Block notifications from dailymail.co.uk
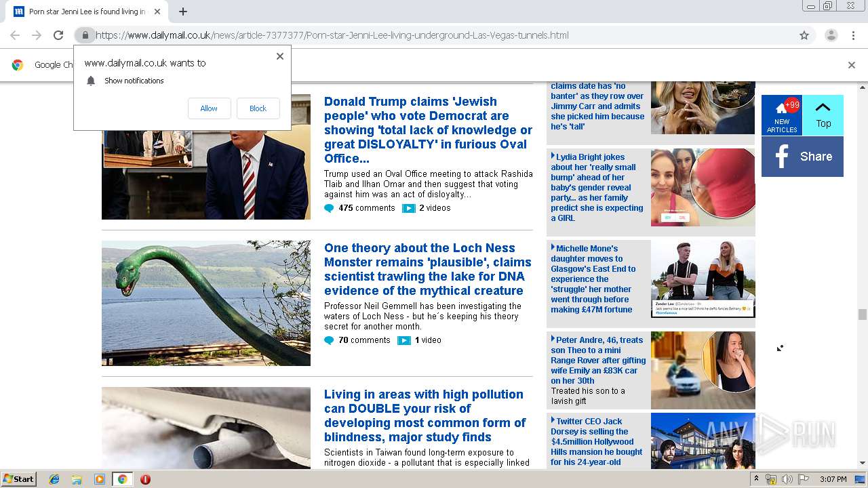The height and width of the screenshot is (488, 868). [x=258, y=108]
